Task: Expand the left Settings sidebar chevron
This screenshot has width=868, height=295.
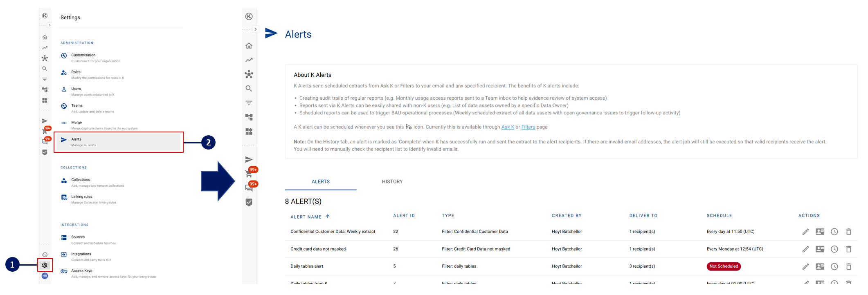Action: [x=49, y=25]
